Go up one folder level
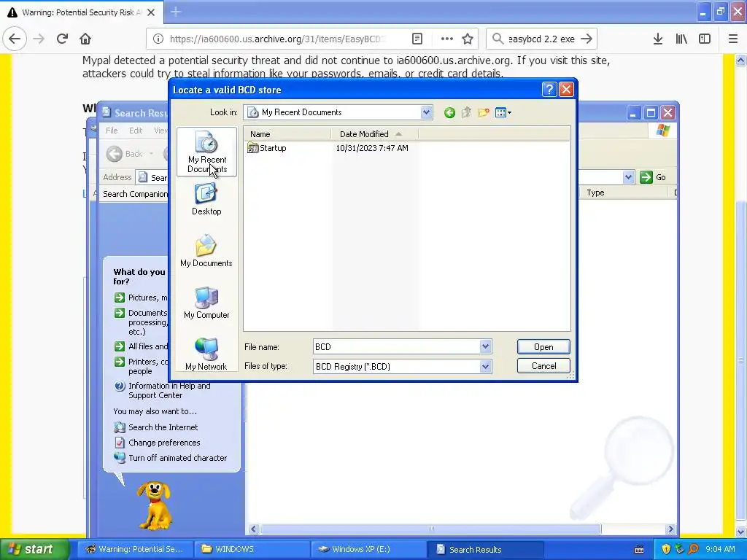This screenshot has height=560, width=747. [466, 112]
